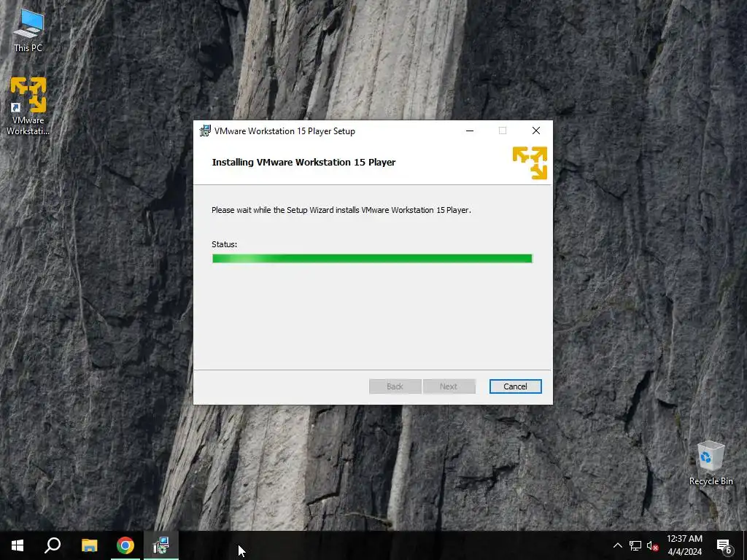Click the disabled maximize button of Setup
The width and height of the screenshot is (747, 560).
click(x=503, y=131)
